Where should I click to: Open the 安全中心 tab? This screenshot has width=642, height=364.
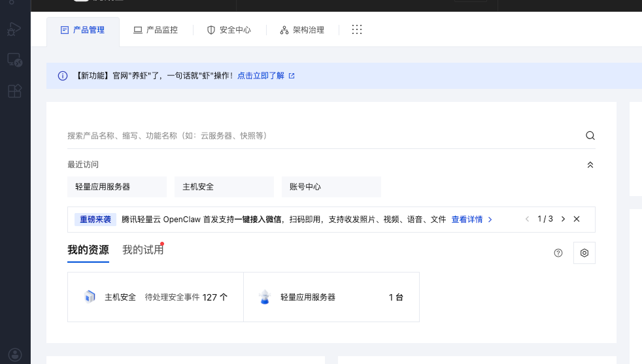229,30
